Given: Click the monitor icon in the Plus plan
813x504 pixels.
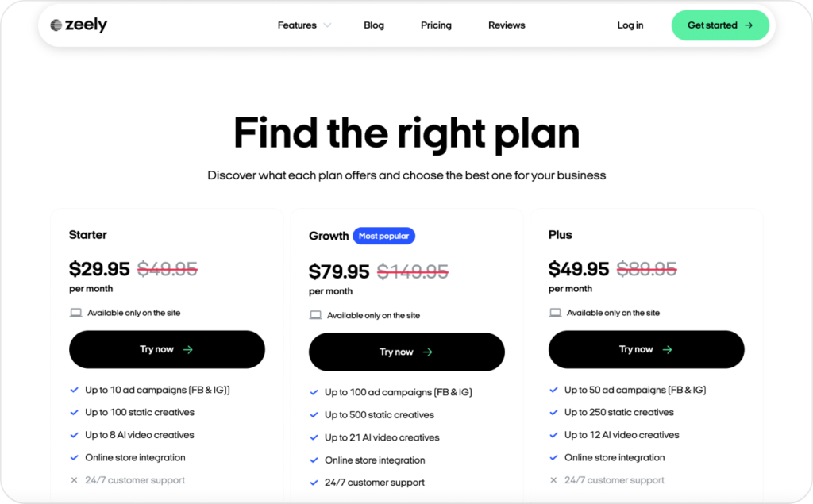Looking at the screenshot, I should (x=554, y=312).
